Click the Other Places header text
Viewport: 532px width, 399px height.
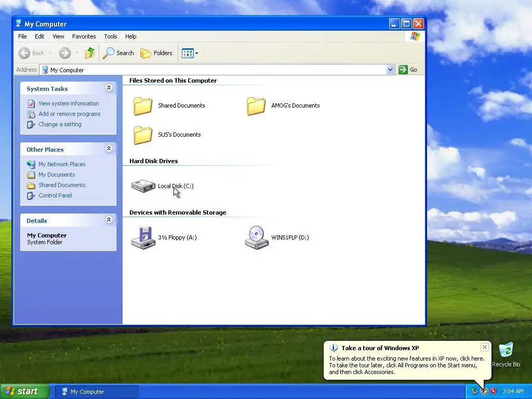45,150
